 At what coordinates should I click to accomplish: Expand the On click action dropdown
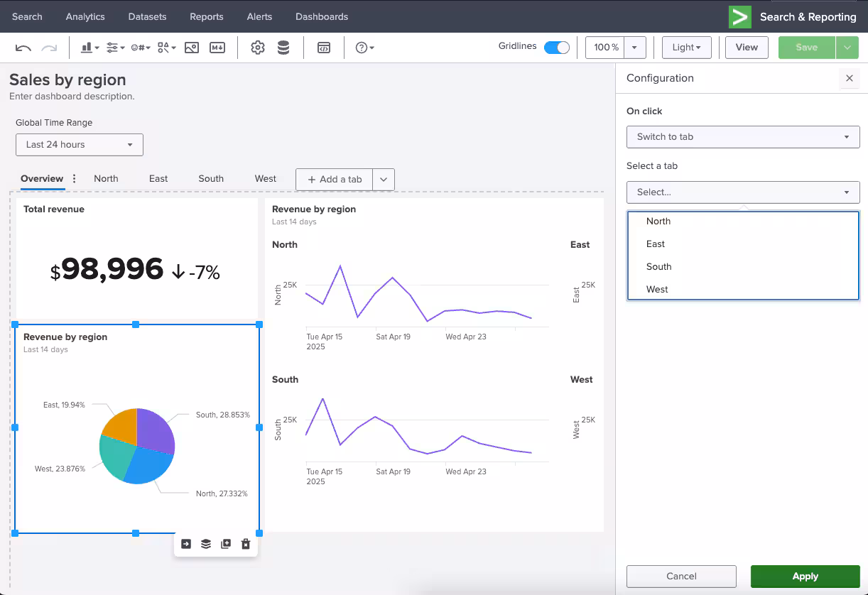coord(743,137)
